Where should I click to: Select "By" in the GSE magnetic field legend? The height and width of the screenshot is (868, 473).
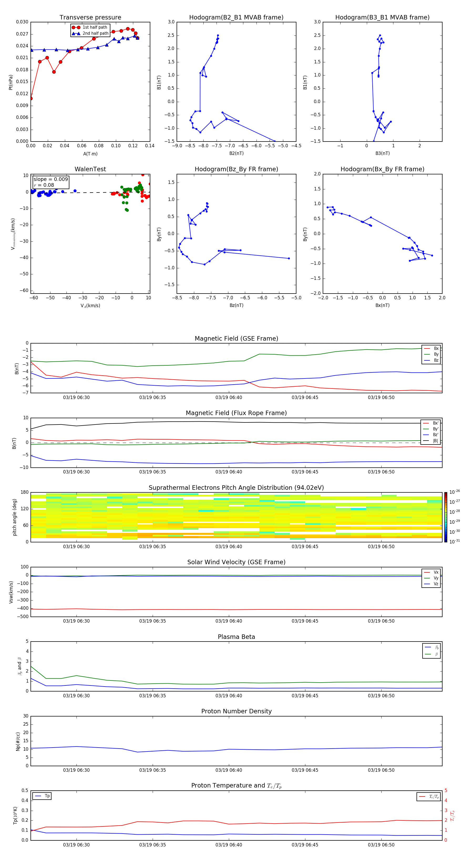(x=431, y=355)
